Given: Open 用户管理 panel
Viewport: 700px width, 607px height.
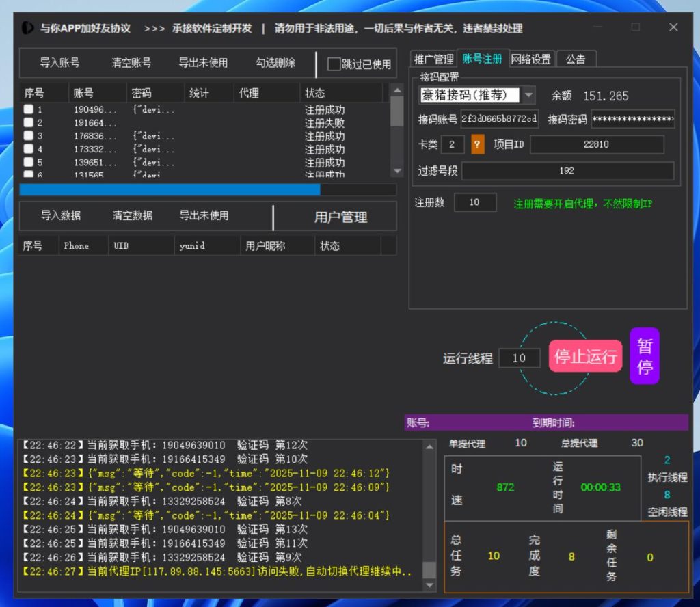Looking at the screenshot, I should 340,217.
